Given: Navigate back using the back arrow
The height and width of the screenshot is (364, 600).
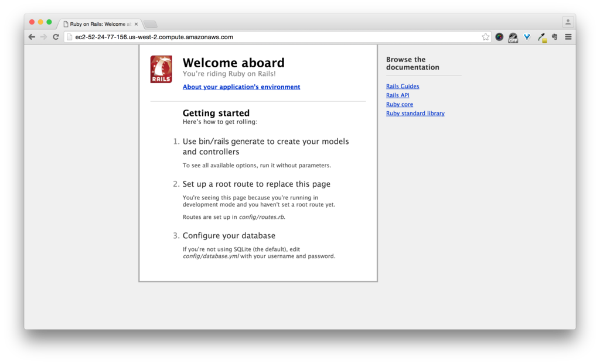Looking at the screenshot, I should point(32,36).
